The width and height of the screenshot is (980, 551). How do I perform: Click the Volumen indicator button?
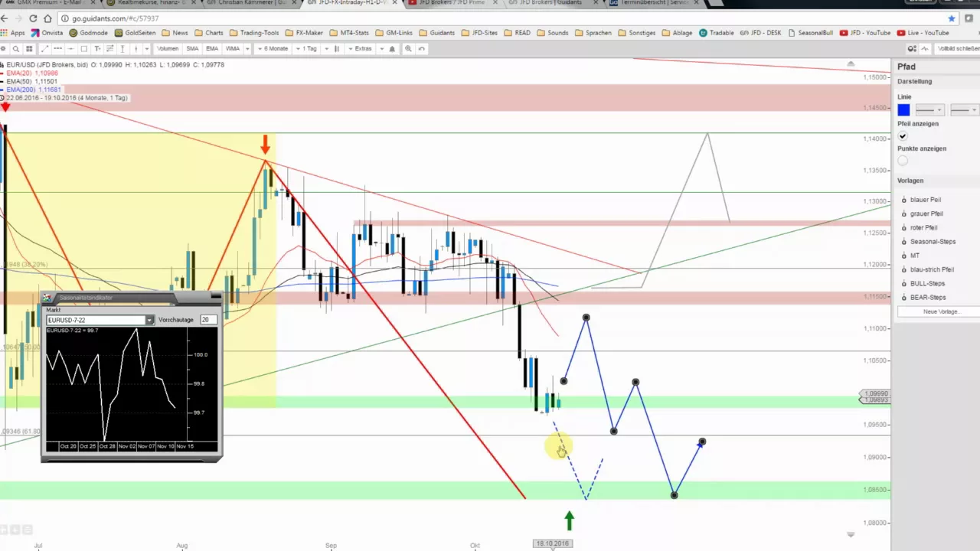[x=168, y=48]
